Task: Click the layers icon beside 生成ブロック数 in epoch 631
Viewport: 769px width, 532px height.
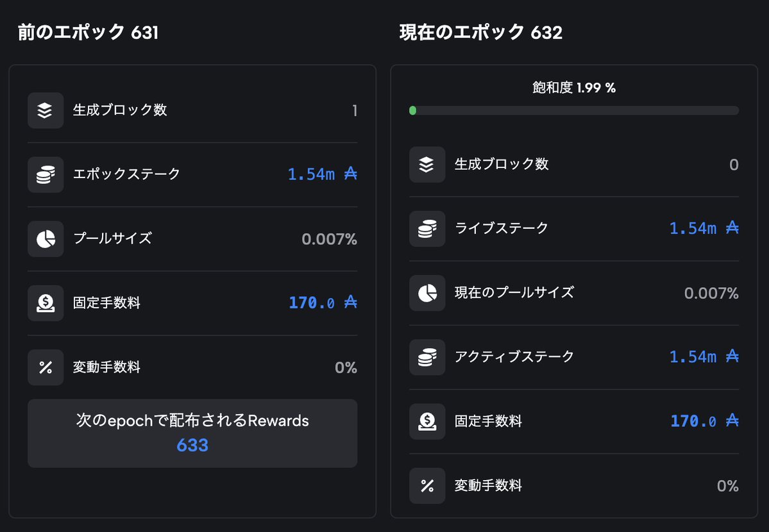Action: click(x=46, y=110)
